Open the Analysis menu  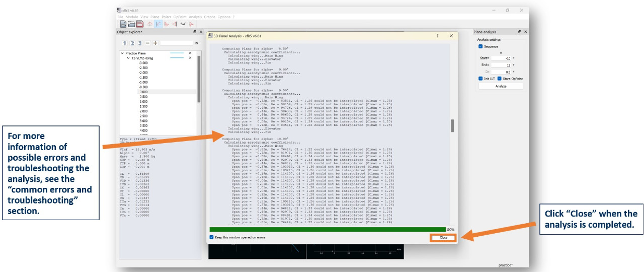[195, 17]
